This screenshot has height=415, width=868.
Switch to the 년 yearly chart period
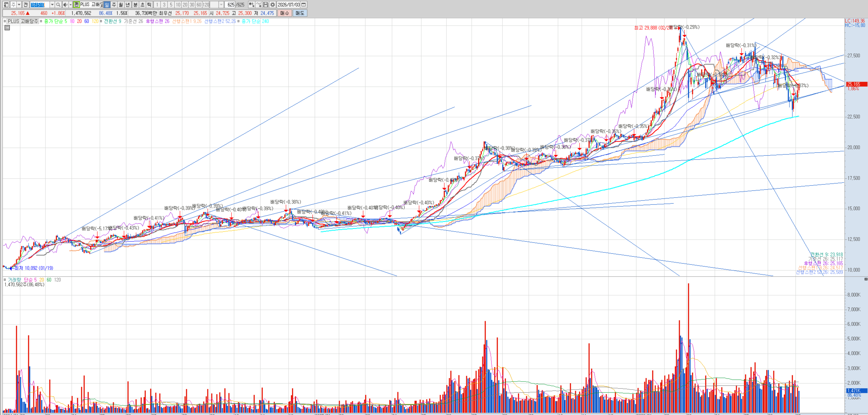click(x=128, y=5)
